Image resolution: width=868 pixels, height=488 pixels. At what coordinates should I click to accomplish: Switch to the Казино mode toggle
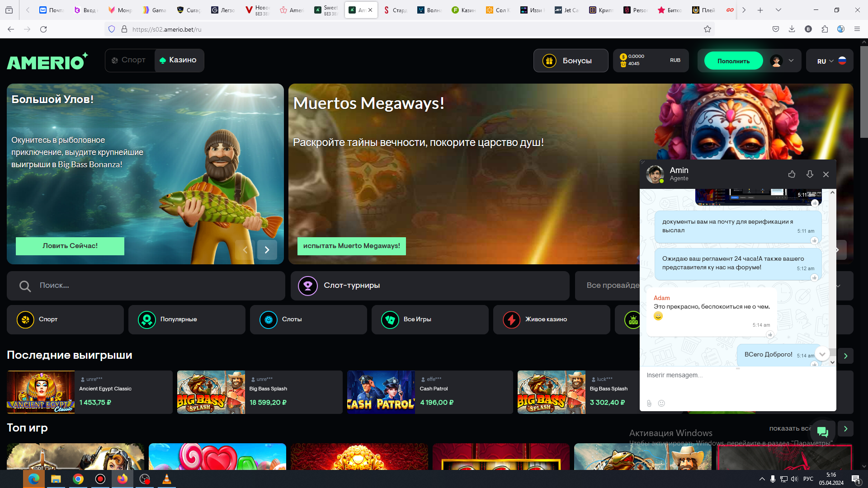pyautogui.click(x=179, y=60)
